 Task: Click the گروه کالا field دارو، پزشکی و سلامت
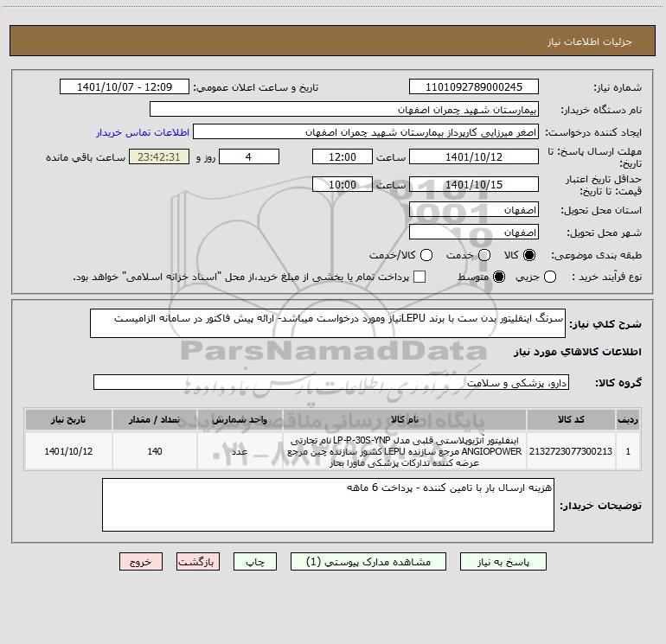pyautogui.click(x=331, y=382)
